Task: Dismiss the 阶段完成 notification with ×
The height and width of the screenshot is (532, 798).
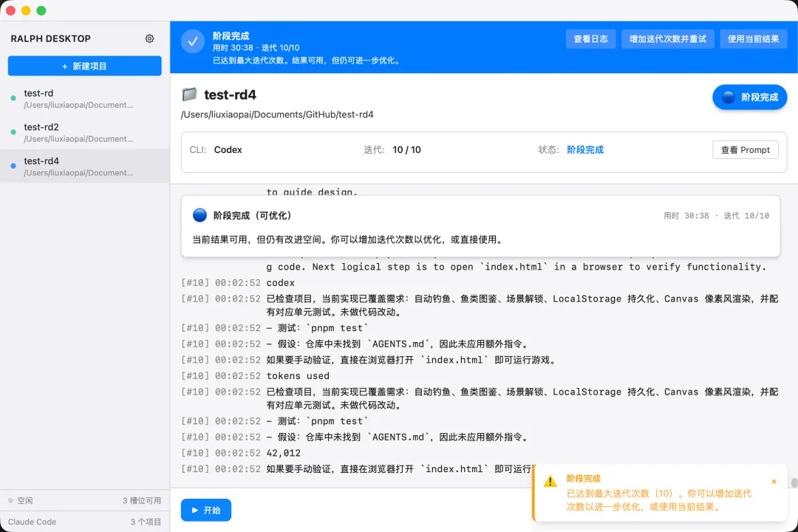Action: point(774,481)
